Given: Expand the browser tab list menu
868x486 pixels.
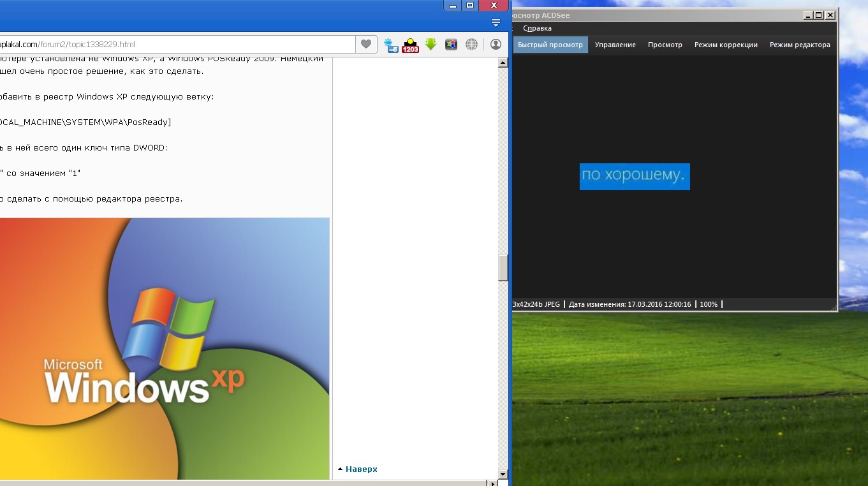Looking at the screenshot, I should pyautogui.click(x=496, y=23).
